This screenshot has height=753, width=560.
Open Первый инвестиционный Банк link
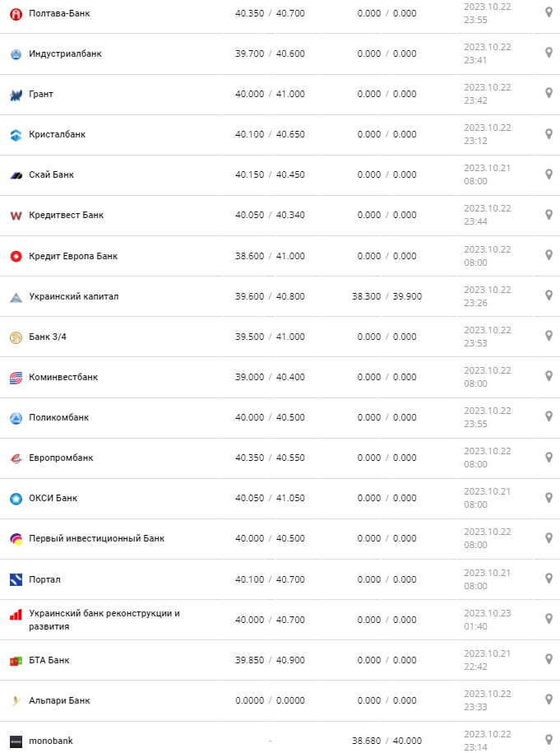96,538
